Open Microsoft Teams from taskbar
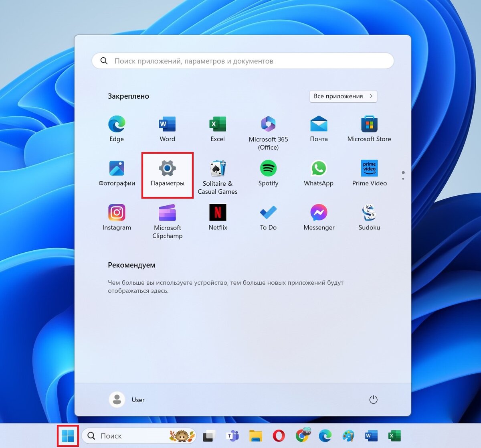 click(232, 436)
